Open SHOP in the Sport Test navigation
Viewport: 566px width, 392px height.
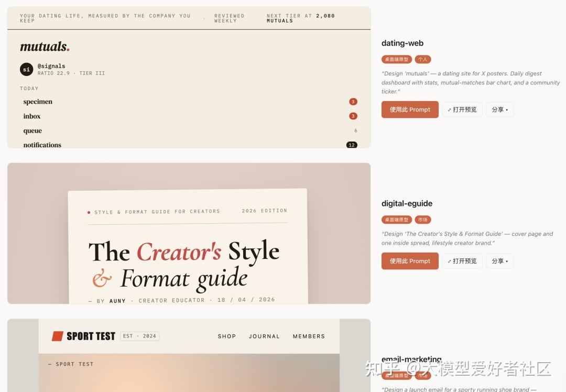tap(227, 336)
